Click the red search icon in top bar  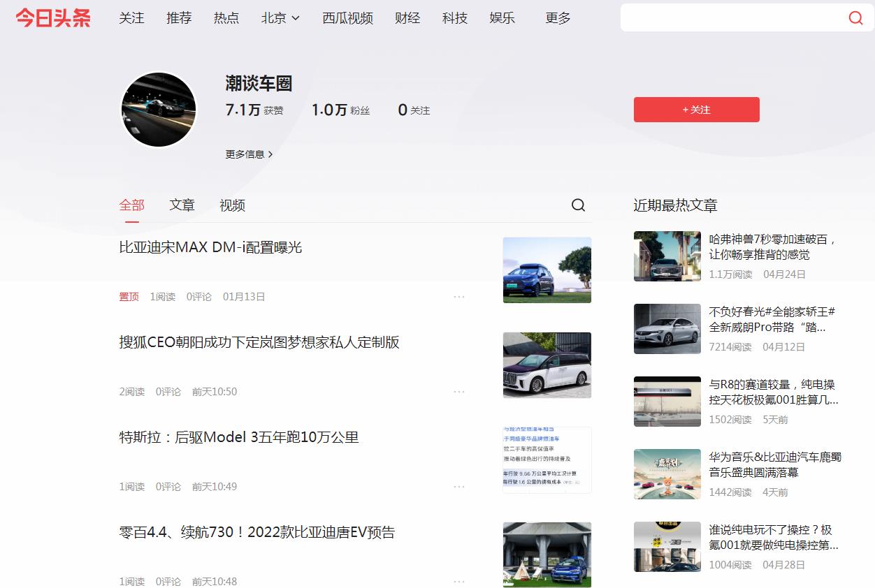click(855, 18)
